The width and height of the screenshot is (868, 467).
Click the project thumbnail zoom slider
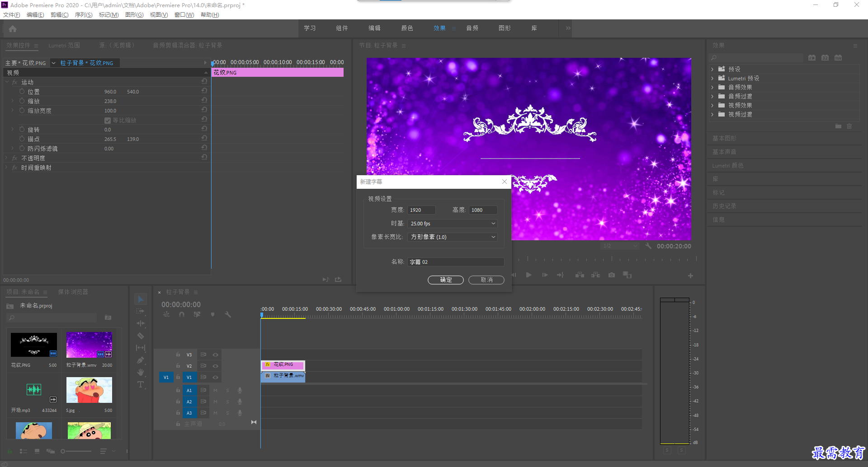pyautogui.click(x=76, y=451)
